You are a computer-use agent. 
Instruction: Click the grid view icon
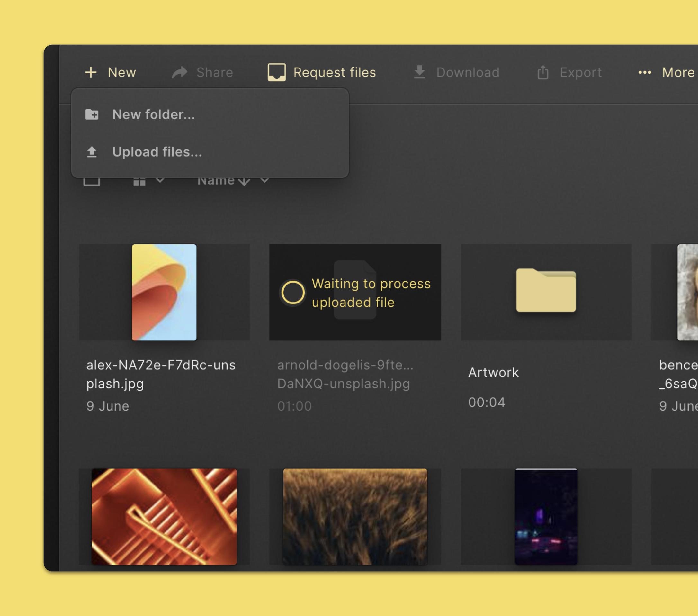(139, 181)
